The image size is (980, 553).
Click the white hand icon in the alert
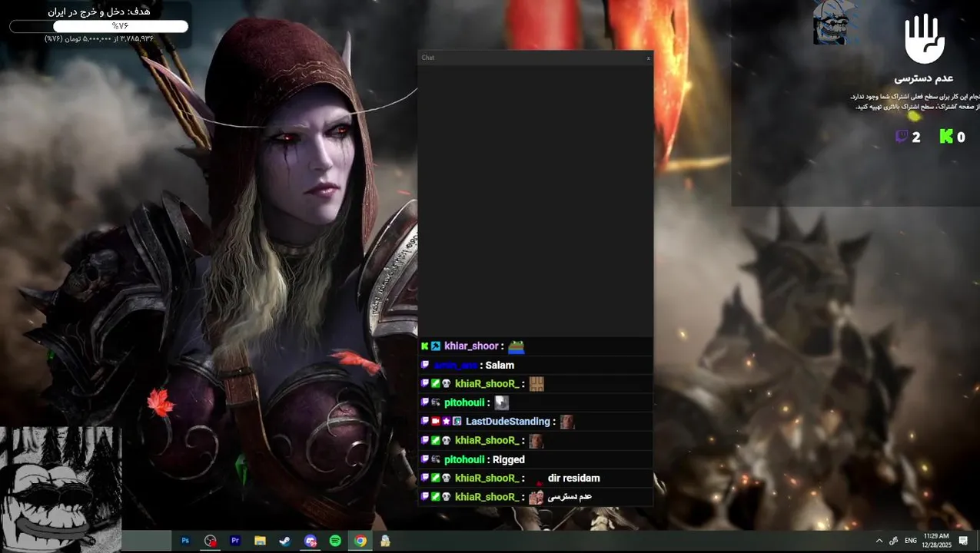pos(924,39)
